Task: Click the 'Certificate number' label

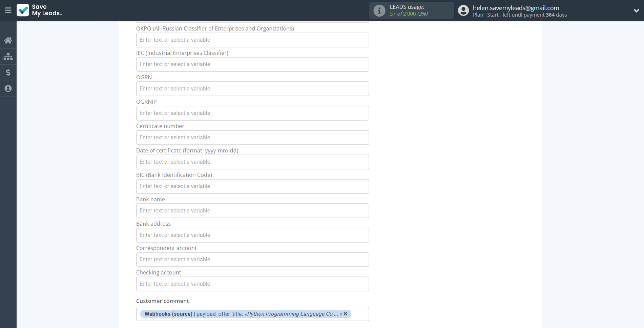Action: 160,126
